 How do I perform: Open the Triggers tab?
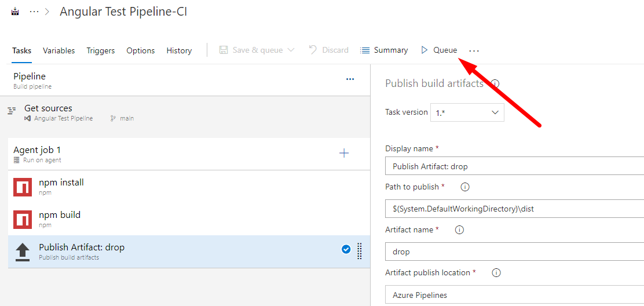coord(101,50)
